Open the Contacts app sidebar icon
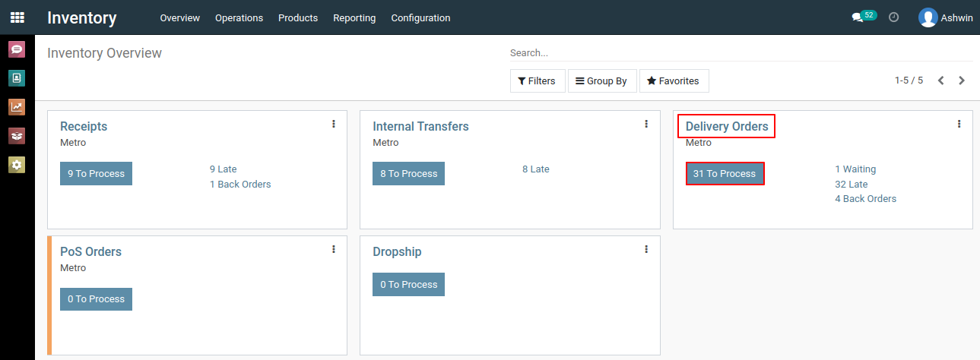Viewport: 980px width, 360px height. coord(17,77)
